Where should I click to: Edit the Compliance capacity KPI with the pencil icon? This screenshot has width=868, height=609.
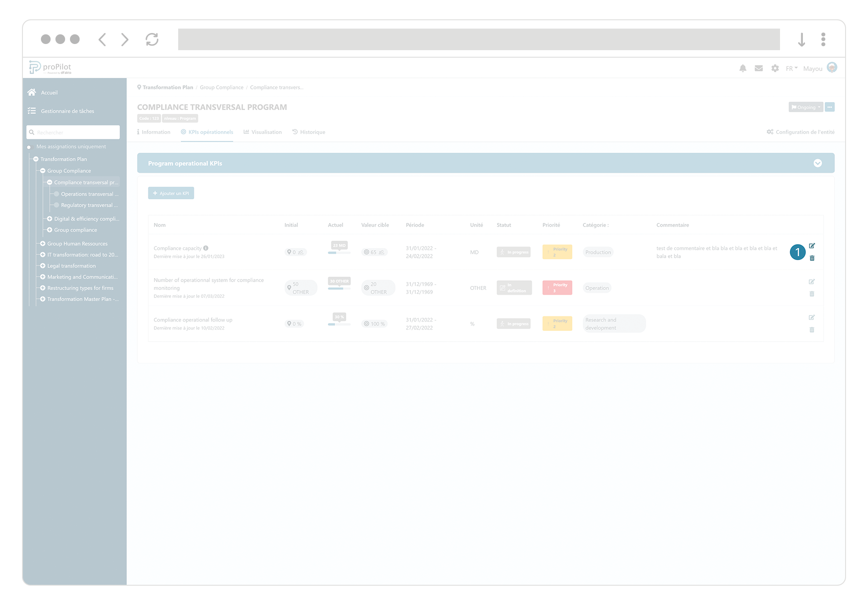coord(812,246)
